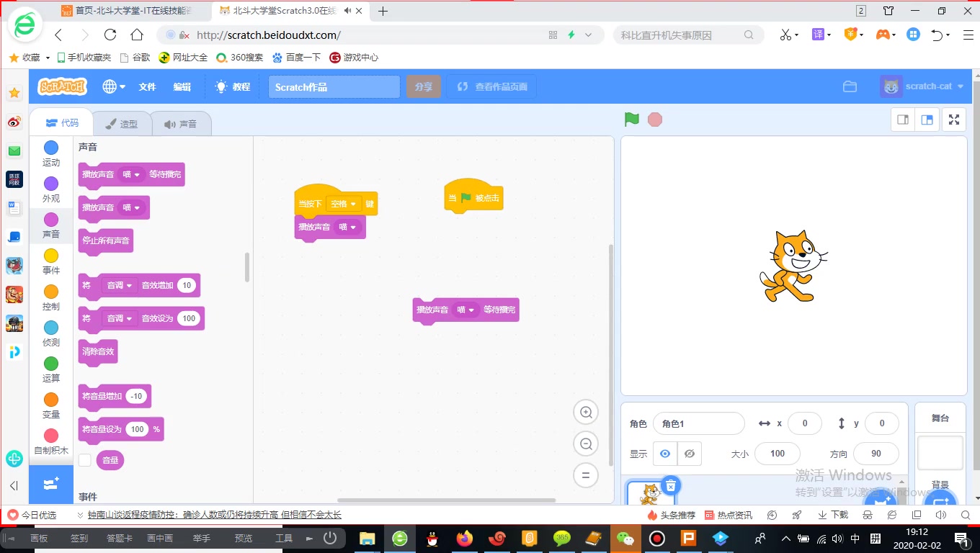Select the 事件 (Events) block category
The image size is (980, 553).
[50, 261]
